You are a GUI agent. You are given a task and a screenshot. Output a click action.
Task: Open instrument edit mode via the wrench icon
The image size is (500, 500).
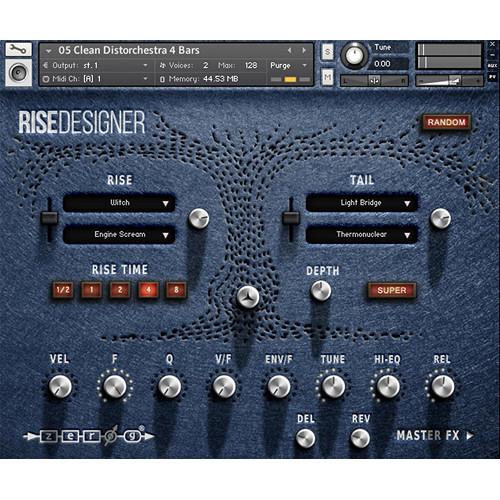[19, 49]
